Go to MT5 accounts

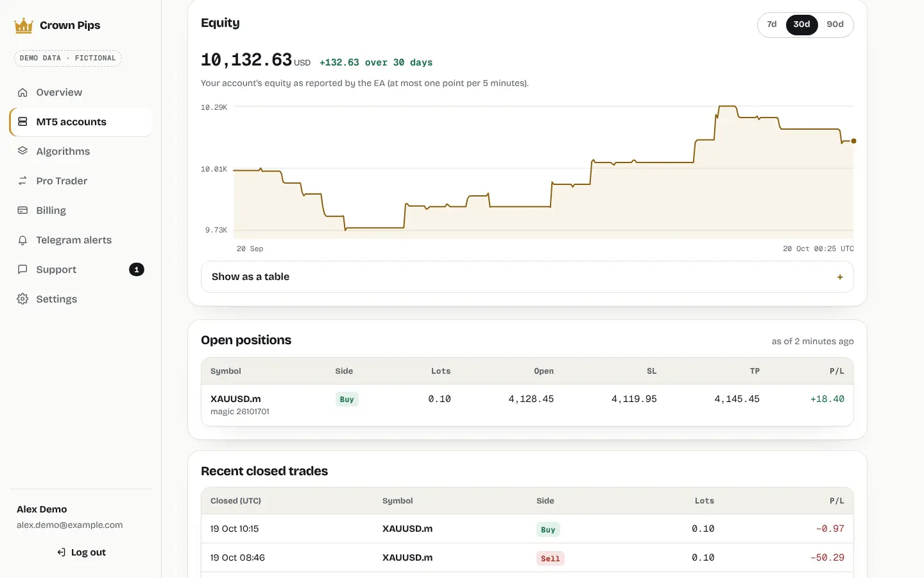tap(81, 122)
